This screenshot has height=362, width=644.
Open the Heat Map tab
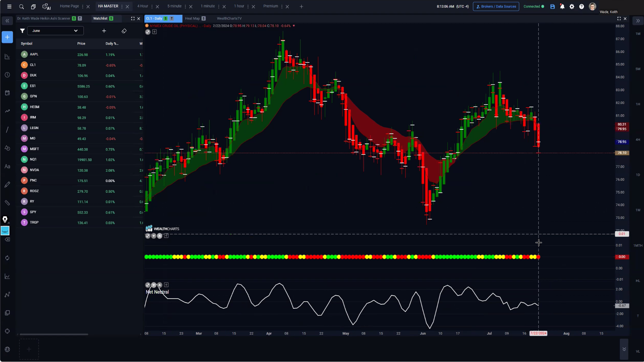coord(192,18)
